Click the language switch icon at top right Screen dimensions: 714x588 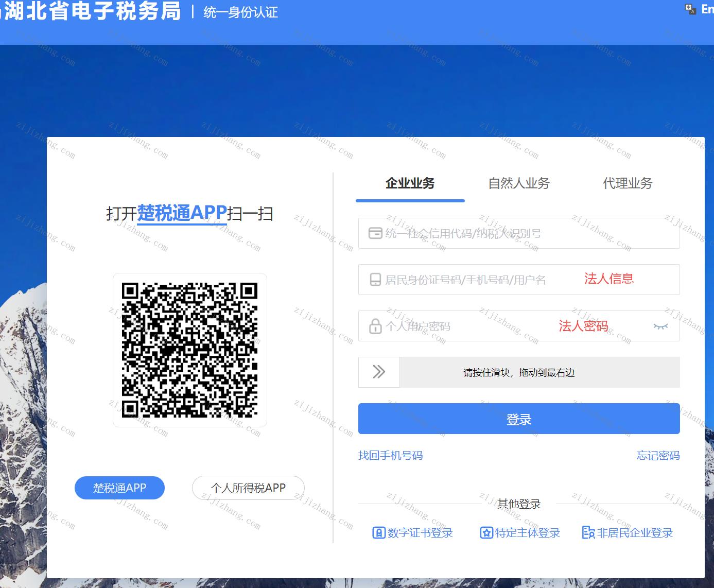tap(690, 9)
